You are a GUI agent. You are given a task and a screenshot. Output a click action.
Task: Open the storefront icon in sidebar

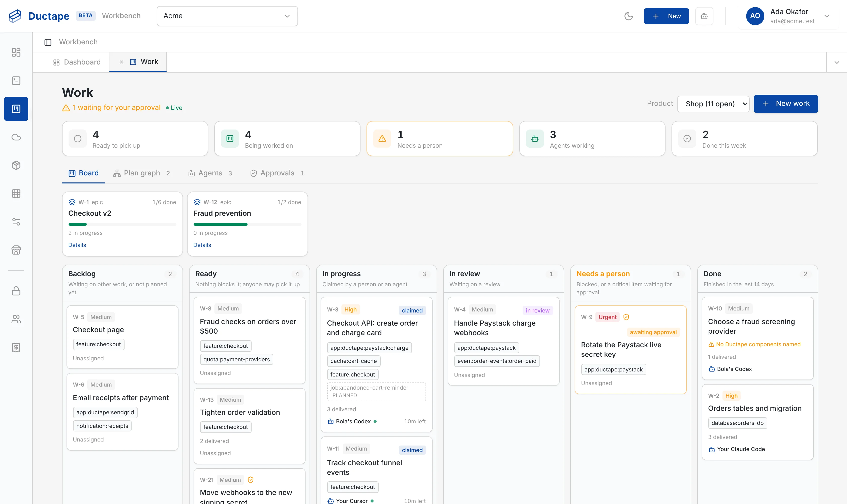click(16, 250)
